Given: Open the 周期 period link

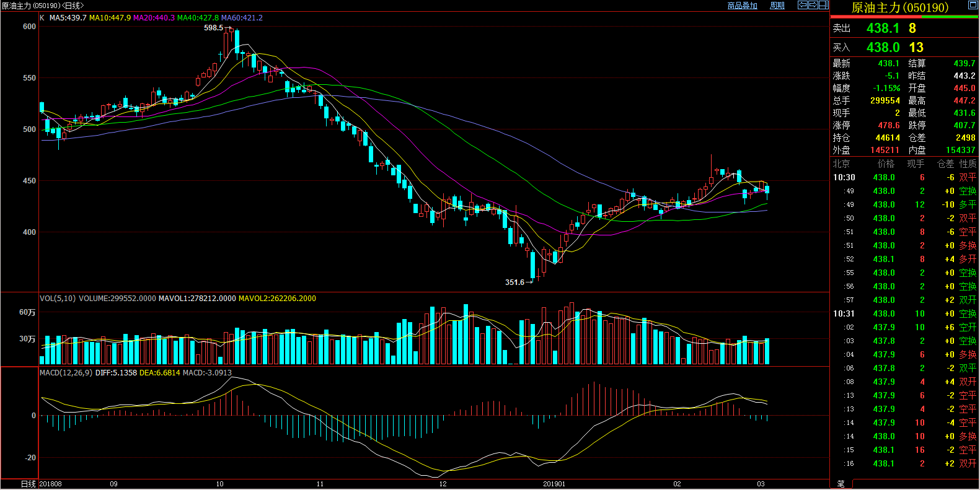Looking at the screenshot, I should (x=777, y=6).
